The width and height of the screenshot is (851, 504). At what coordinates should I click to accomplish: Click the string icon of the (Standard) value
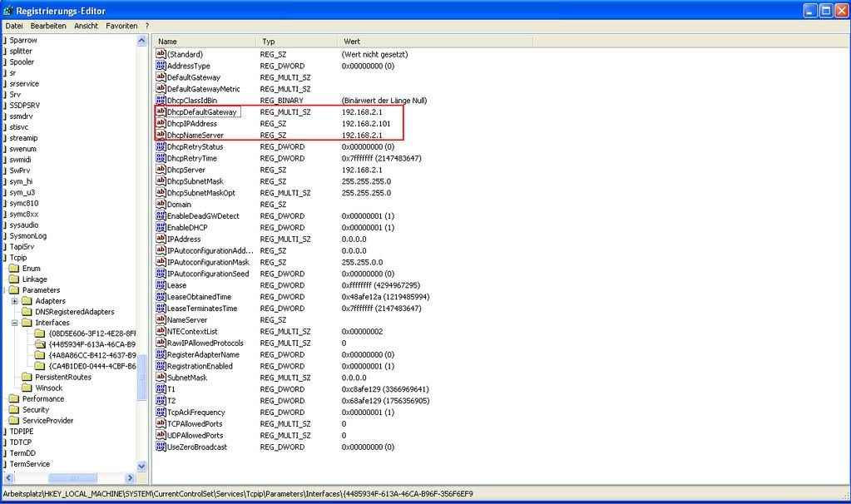point(161,54)
